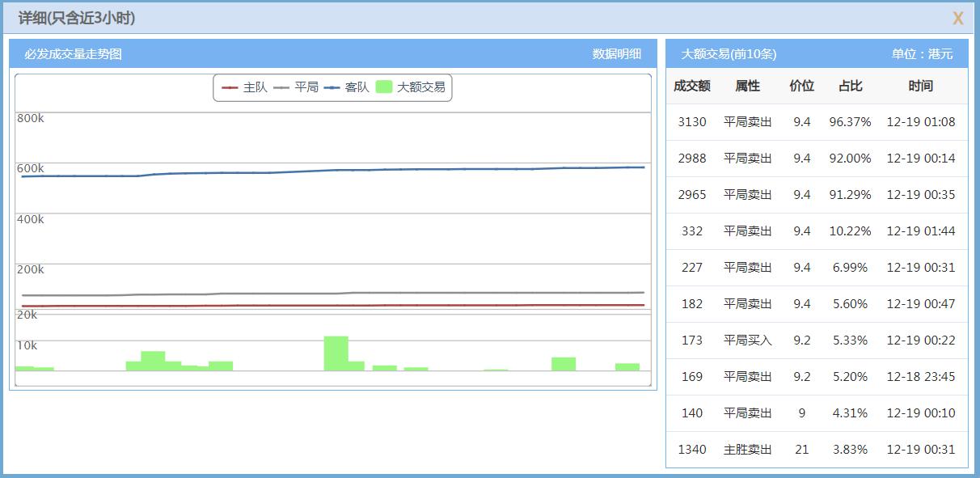980x478 pixels.
Task: Sort trades by the 占比 column
Action: pos(851,86)
